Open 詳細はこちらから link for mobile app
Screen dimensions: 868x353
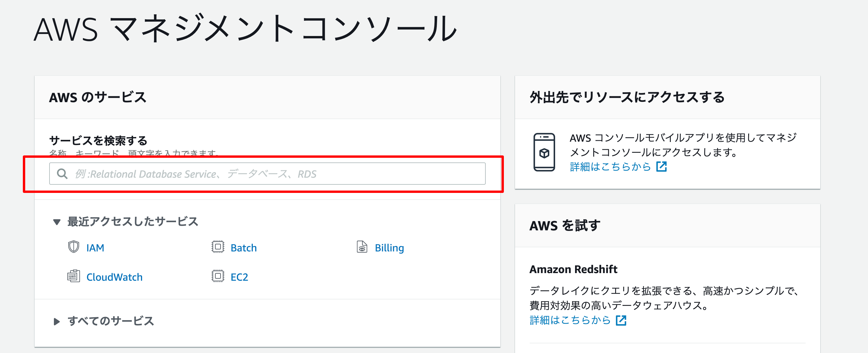[610, 166]
